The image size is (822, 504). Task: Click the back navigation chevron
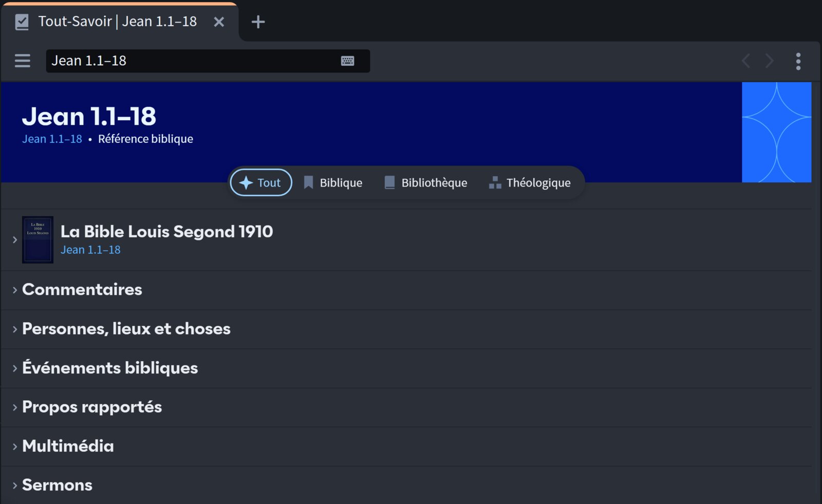[x=745, y=61]
